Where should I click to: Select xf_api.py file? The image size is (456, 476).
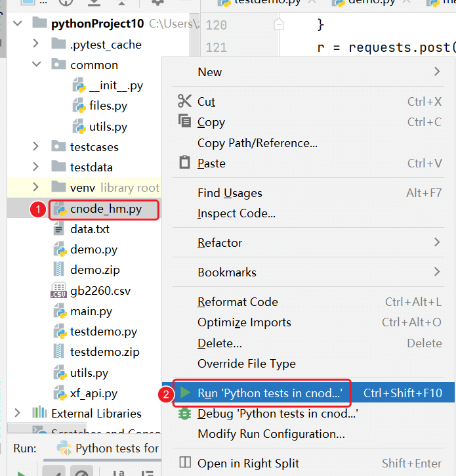[94, 393]
